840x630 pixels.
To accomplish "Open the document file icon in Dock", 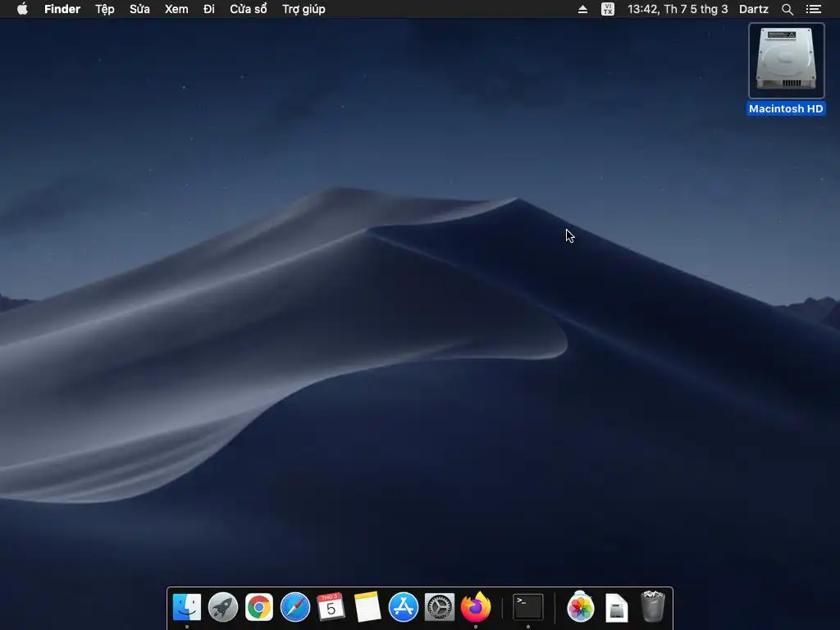I will point(617,608).
